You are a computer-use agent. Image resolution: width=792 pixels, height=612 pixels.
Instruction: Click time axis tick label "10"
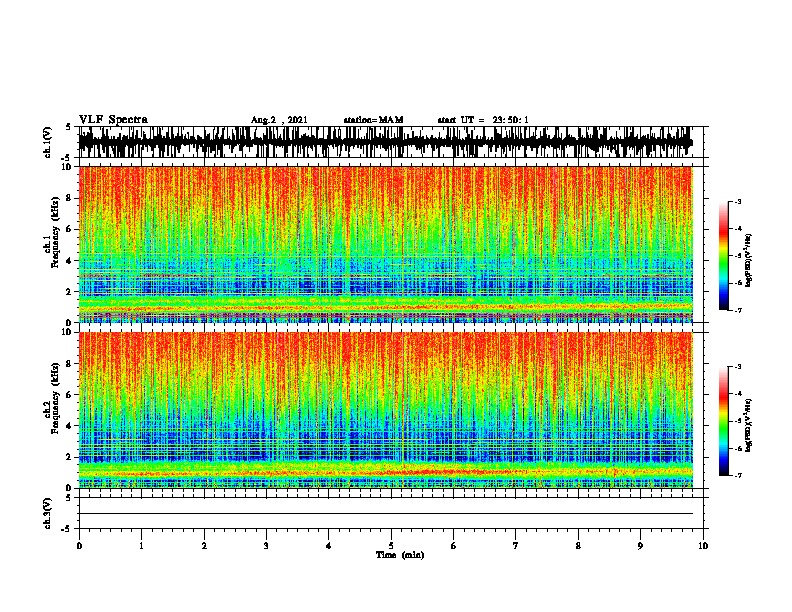703,546
